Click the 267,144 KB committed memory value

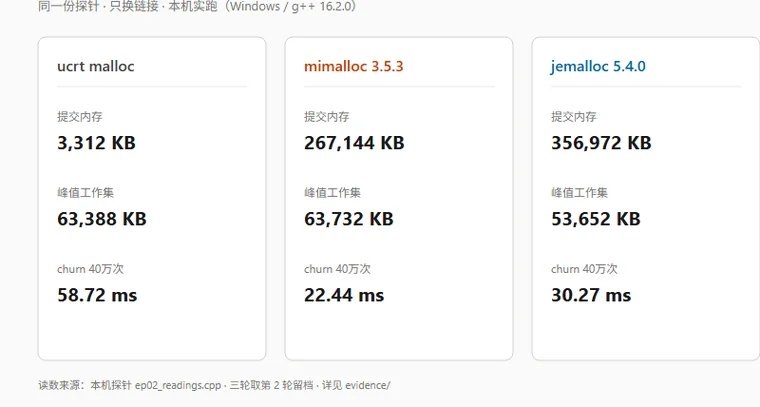click(354, 143)
